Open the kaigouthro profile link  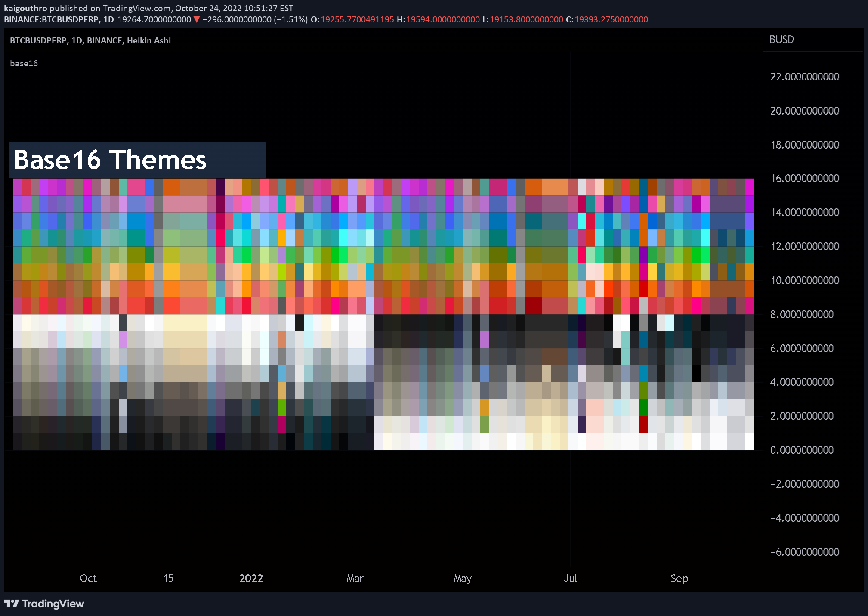tap(26, 8)
